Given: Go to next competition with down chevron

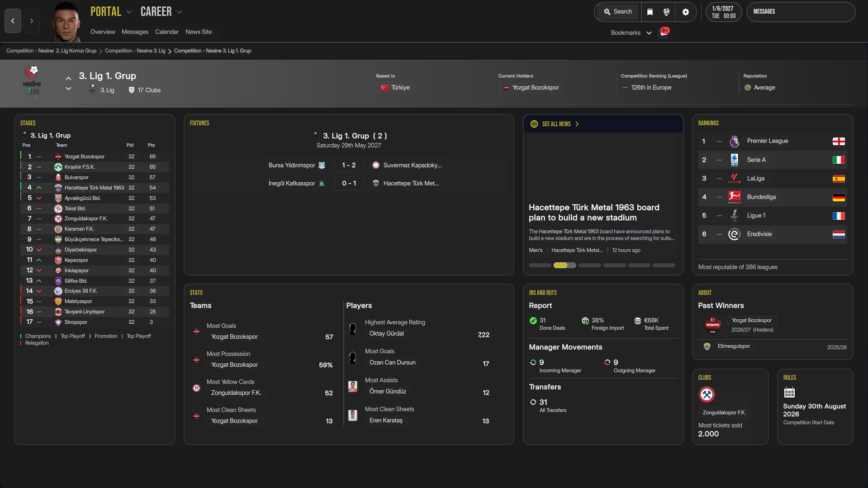Looking at the screenshot, I should click(68, 89).
